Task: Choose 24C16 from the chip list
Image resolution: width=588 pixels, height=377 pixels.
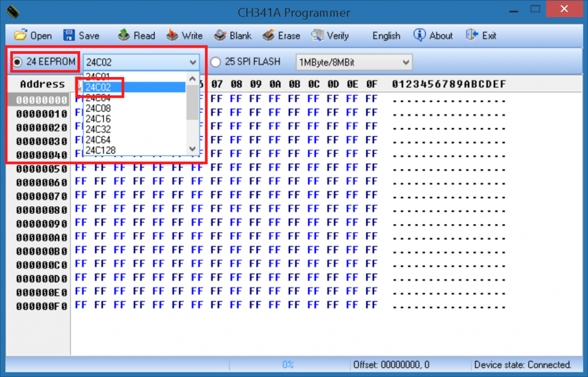Action: pos(134,119)
